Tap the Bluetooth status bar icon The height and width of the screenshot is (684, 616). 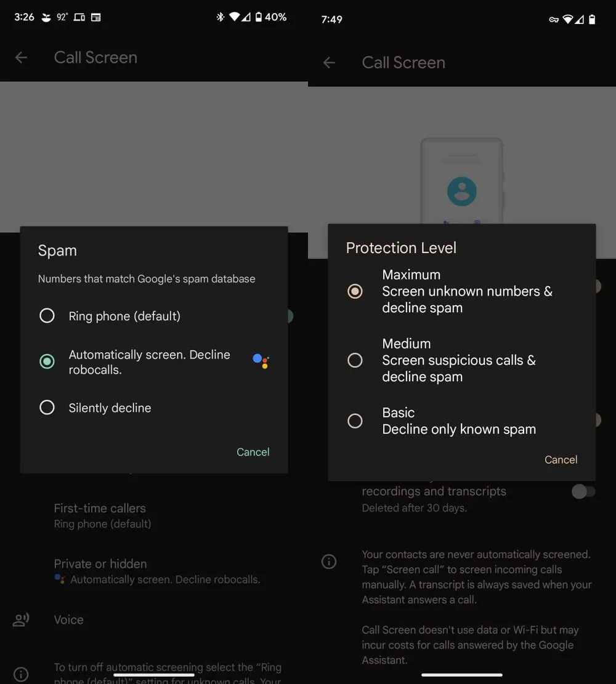220,17
